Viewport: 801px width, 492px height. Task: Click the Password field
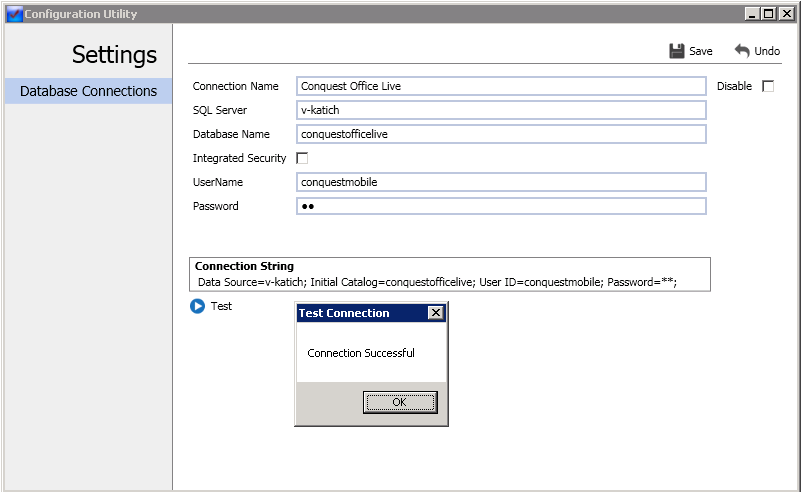click(501, 206)
